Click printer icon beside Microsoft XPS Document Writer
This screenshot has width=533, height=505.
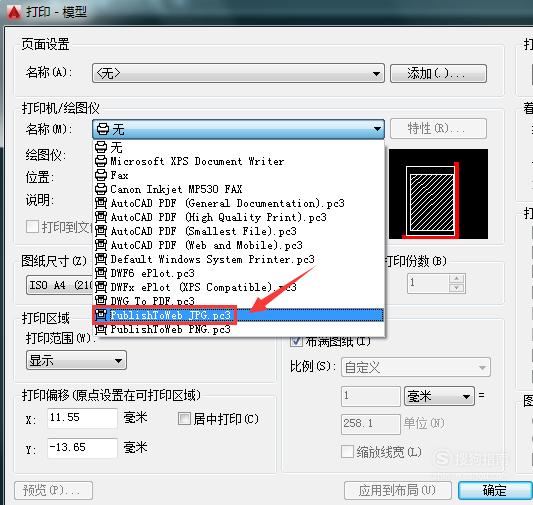pos(101,161)
